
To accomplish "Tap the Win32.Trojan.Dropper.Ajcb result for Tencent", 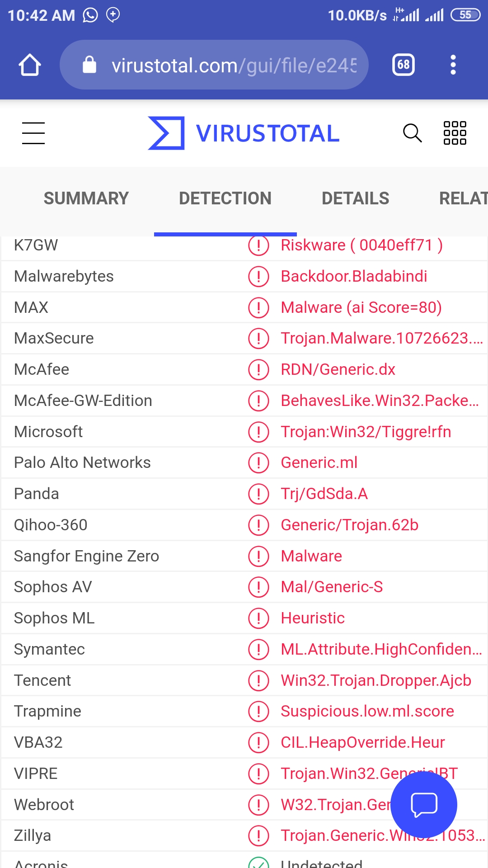I will 375,681.
